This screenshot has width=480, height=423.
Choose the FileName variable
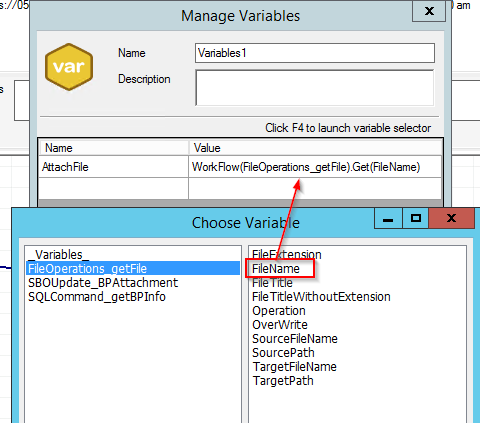[x=276, y=269]
